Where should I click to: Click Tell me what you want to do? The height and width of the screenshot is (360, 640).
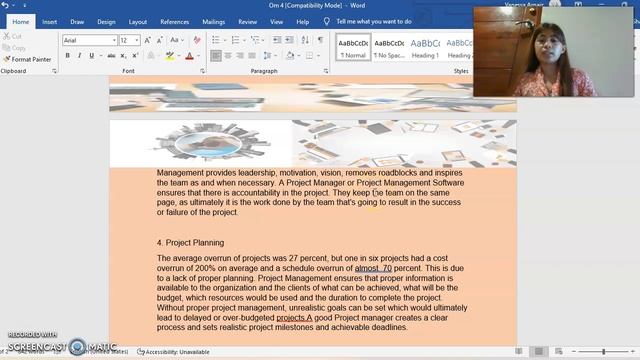tap(373, 21)
